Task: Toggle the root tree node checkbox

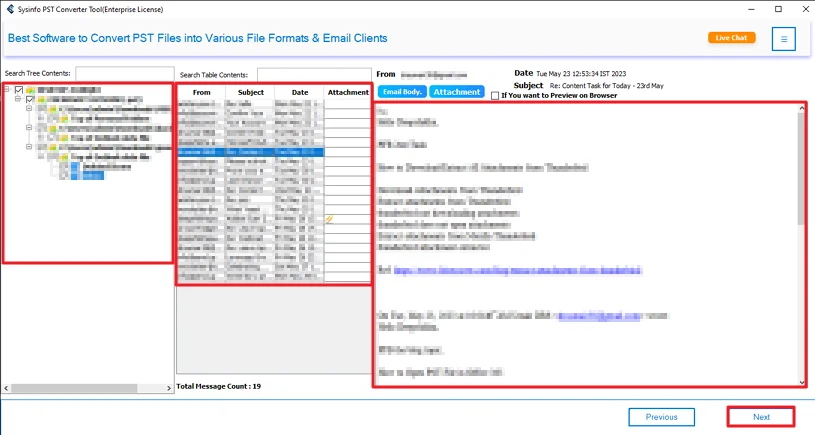Action: coord(19,90)
